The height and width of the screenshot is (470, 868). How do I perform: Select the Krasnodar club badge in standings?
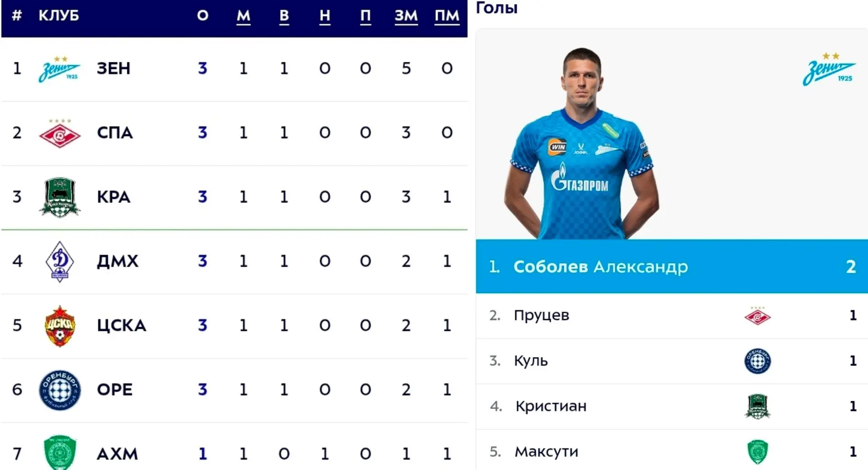(x=60, y=197)
